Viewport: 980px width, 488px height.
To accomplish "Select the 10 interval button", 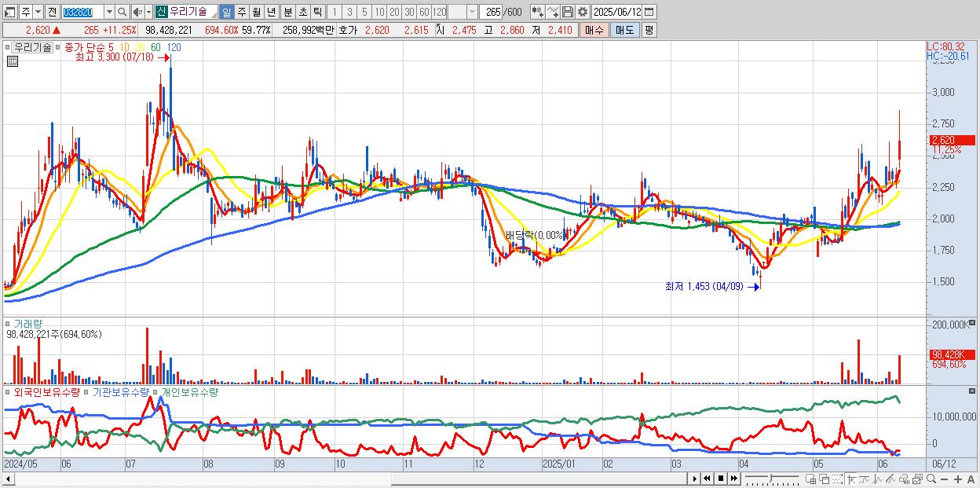I will pyautogui.click(x=379, y=12).
